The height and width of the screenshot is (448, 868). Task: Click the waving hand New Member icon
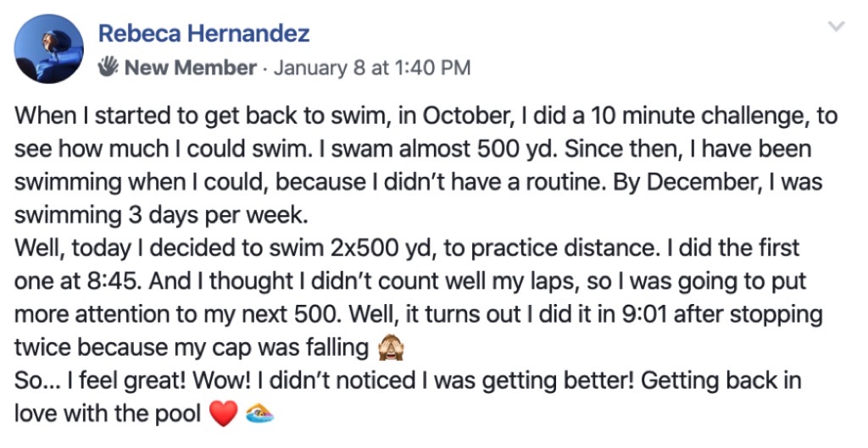[108, 66]
